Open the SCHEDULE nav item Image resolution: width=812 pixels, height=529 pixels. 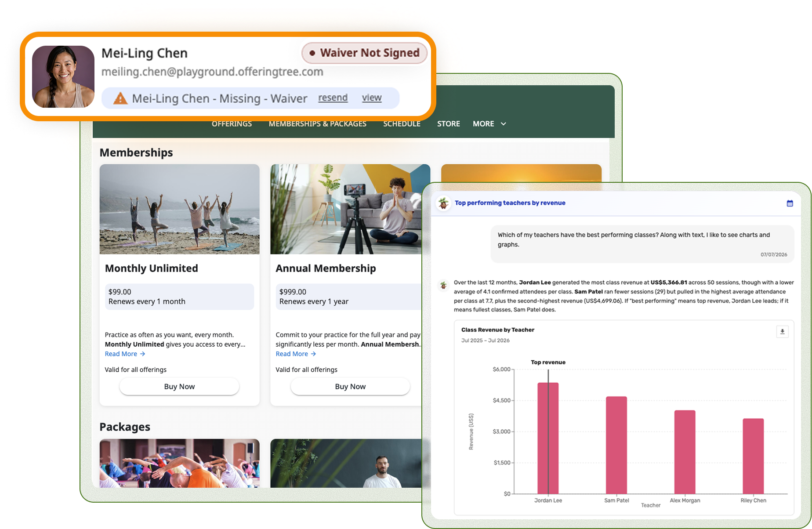coord(402,124)
